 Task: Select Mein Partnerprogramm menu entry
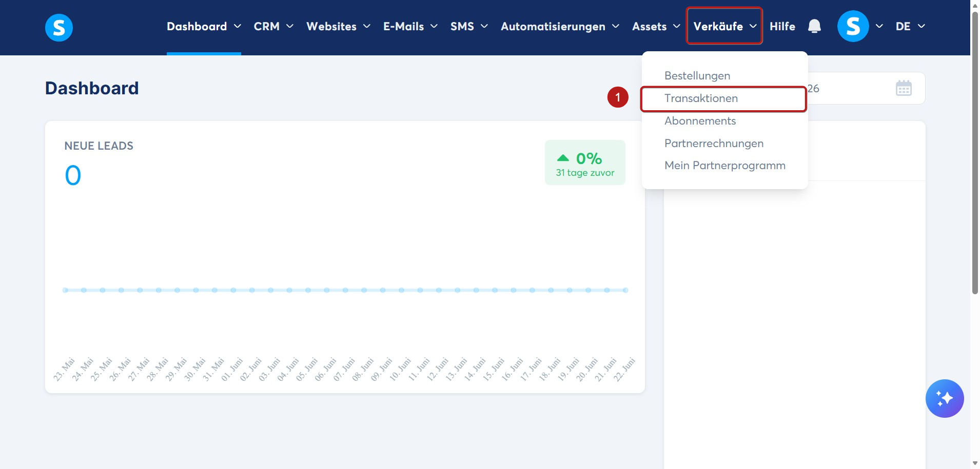coord(725,166)
